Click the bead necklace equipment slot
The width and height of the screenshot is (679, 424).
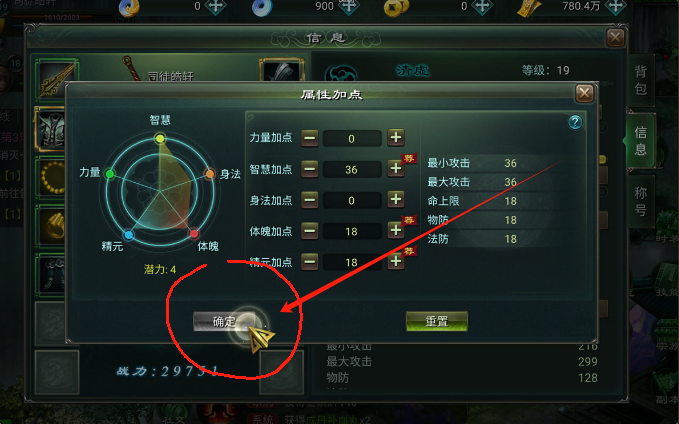coord(52,178)
